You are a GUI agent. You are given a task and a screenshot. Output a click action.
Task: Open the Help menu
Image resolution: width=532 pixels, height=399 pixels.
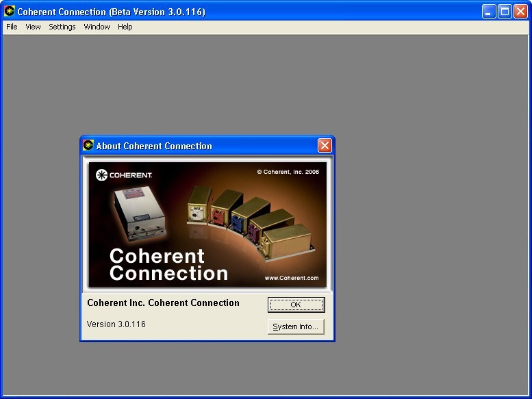click(125, 27)
